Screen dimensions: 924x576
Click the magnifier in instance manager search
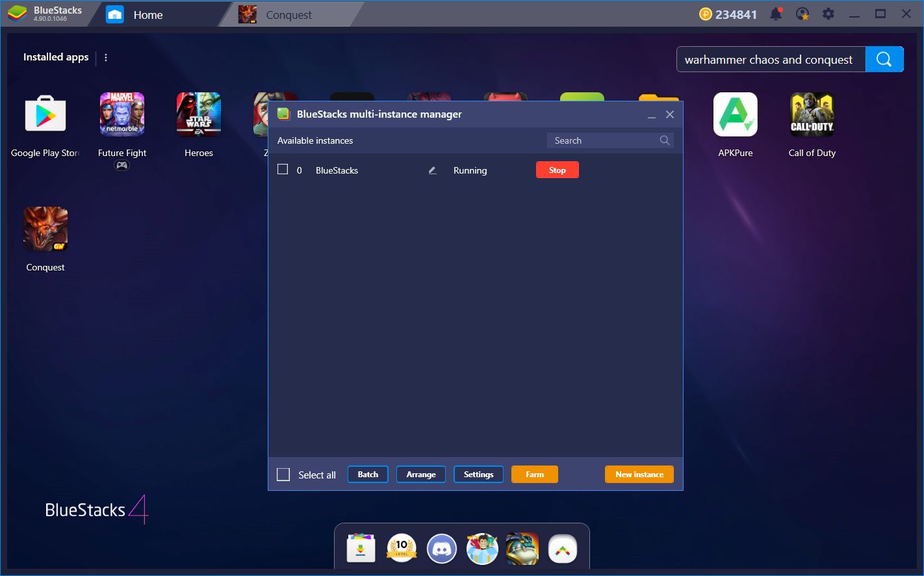coord(665,140)
